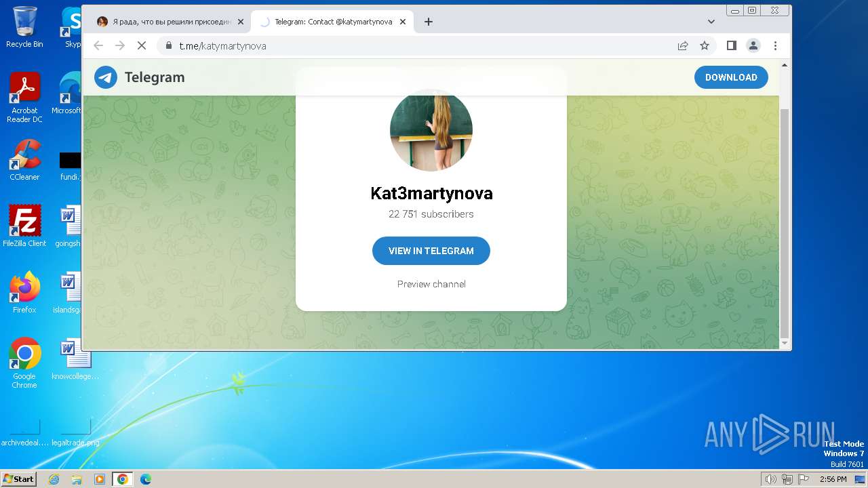Screen dimensions: 868x488
Task: Open VIEW IN TELEGRAM button
Action: [x=431, y=251]
